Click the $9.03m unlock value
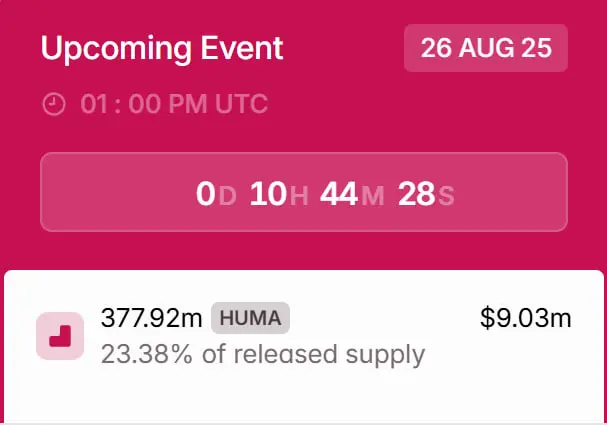The width and height of the screenshot is (607, 425). coord(525,318)
